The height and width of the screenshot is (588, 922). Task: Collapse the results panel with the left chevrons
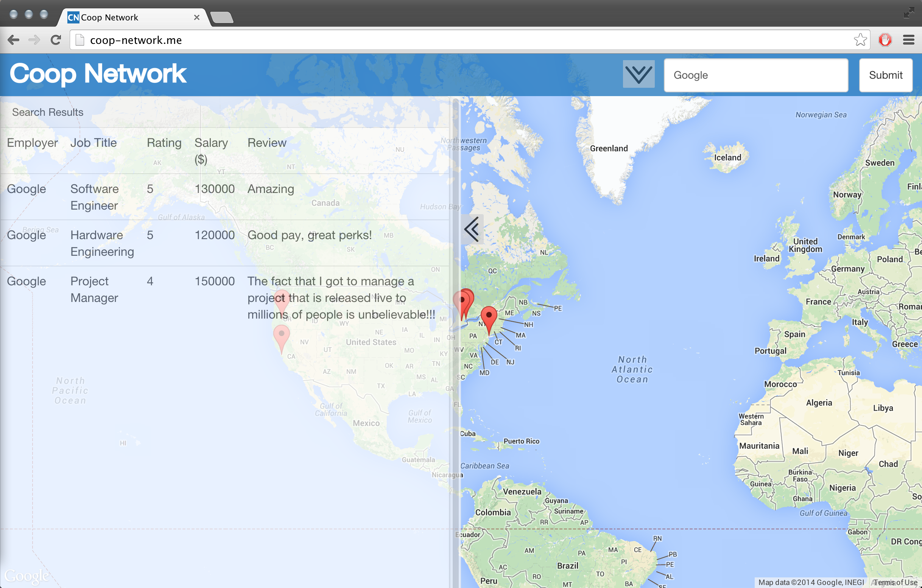[472, 229]
